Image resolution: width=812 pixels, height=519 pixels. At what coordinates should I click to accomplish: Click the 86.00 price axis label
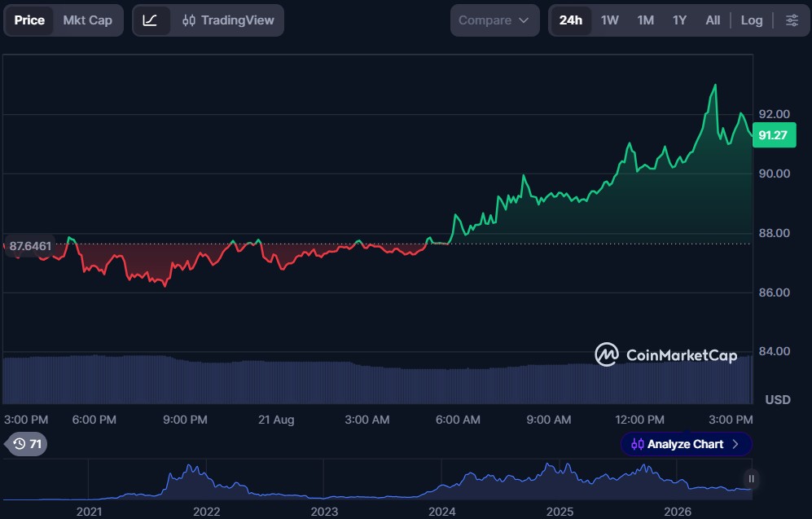tap(775, 292)
